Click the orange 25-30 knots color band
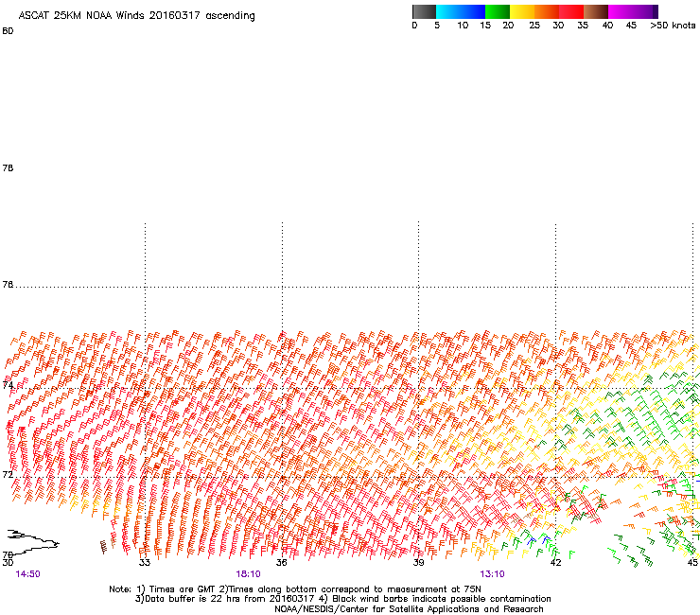 click(x=547, y=11)
